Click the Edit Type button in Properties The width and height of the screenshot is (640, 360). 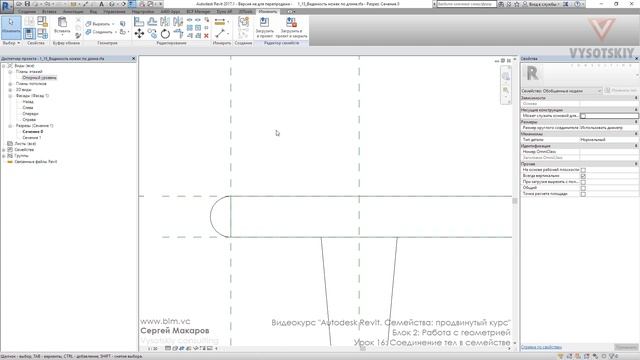(621, 91)
